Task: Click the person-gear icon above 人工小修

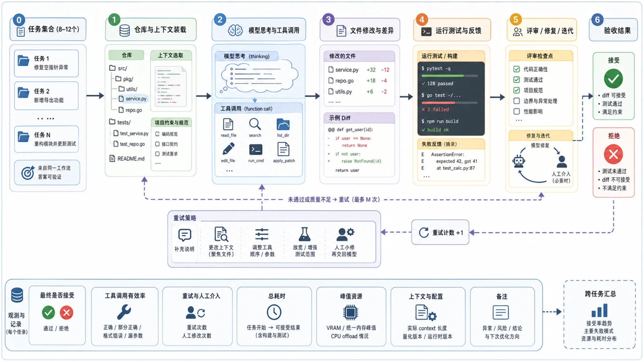Action: [x=345, y=234]
